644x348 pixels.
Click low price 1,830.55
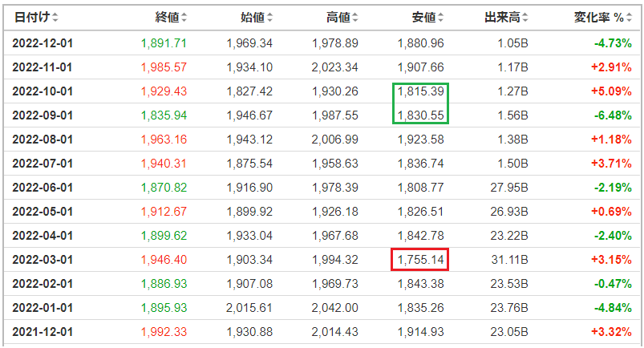[x=420, y=115]
